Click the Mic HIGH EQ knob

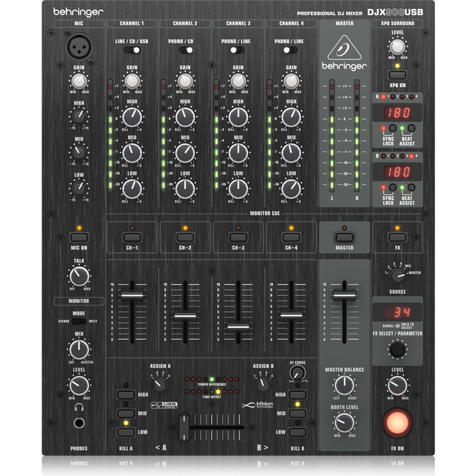(79, 117)
